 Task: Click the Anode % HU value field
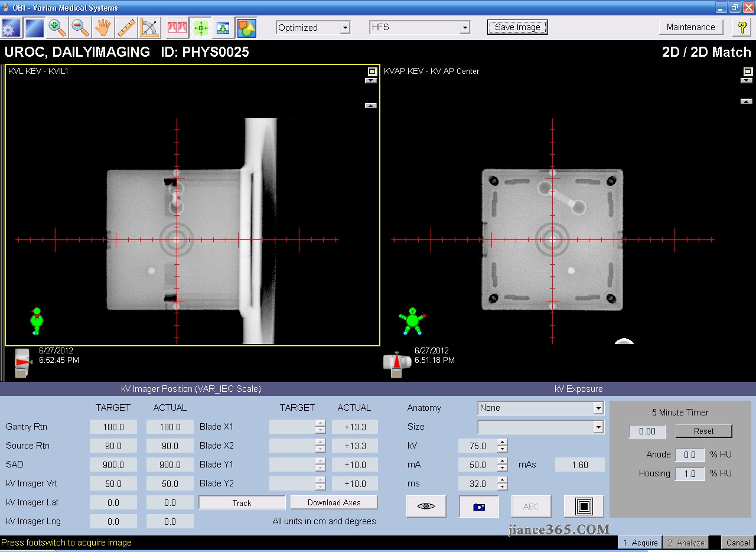[690, 454]
